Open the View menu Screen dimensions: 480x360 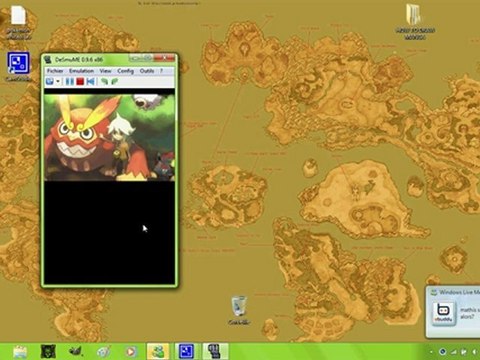pos(105,71)
